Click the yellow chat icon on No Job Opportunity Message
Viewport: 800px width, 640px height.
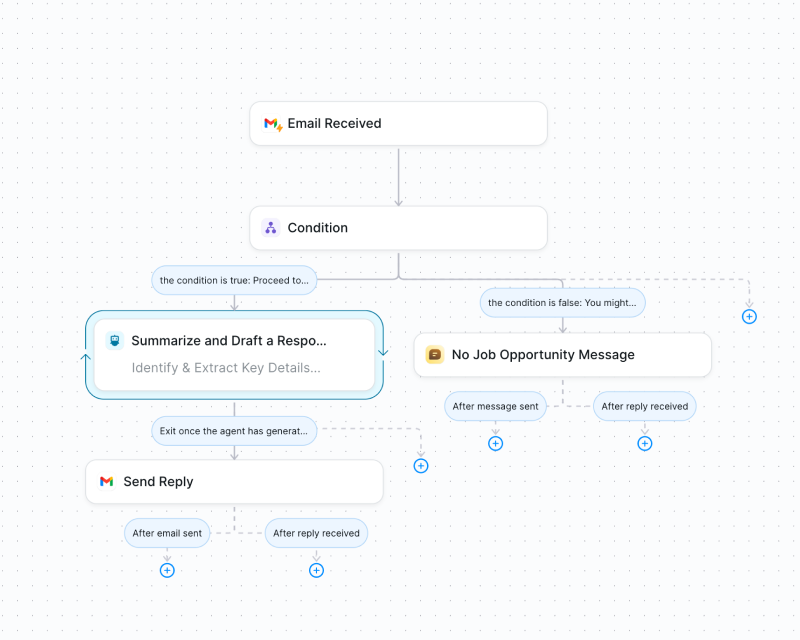coord(434,355)
